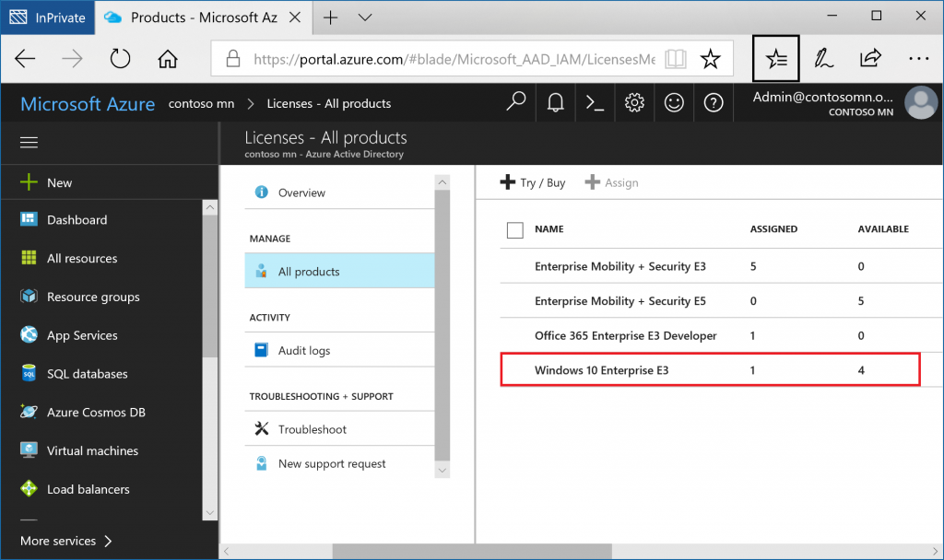Open SQL databases from the sidebar
Image resolution: width=944 pixels, height=560 pixels.
(85, 373)
